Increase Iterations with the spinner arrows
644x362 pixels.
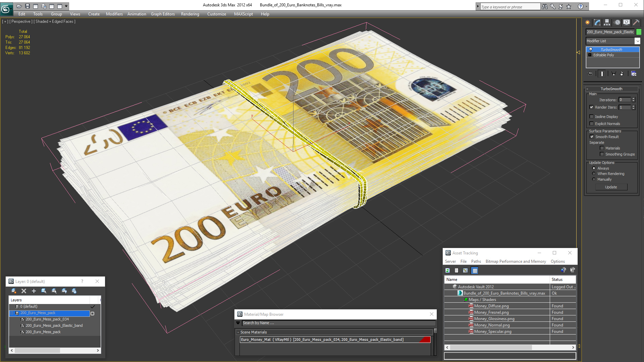pyautogui.click(x=633, y=99)
